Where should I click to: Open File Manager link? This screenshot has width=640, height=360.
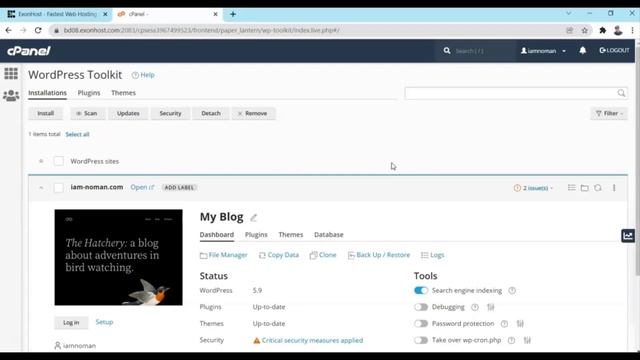tap(224, 255)
